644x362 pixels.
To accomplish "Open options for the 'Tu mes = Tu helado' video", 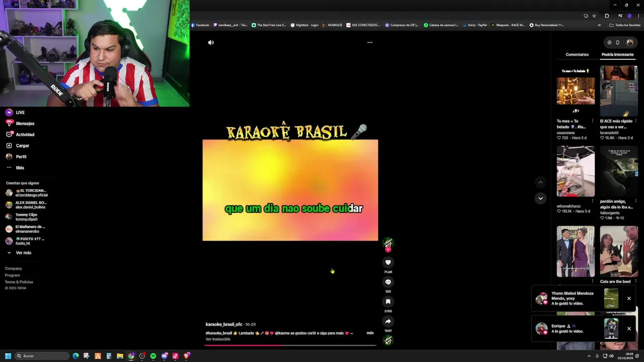I will [x=592, y=121].
